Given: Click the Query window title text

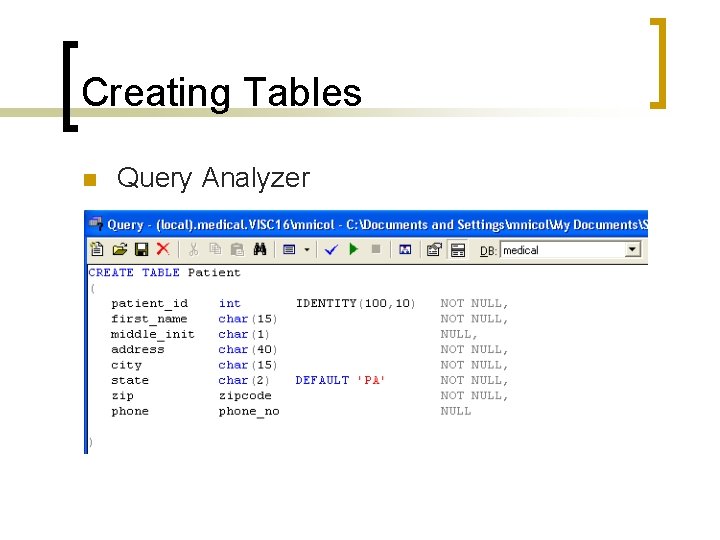Looking at the screenshot, I should (x=377, y=225).
